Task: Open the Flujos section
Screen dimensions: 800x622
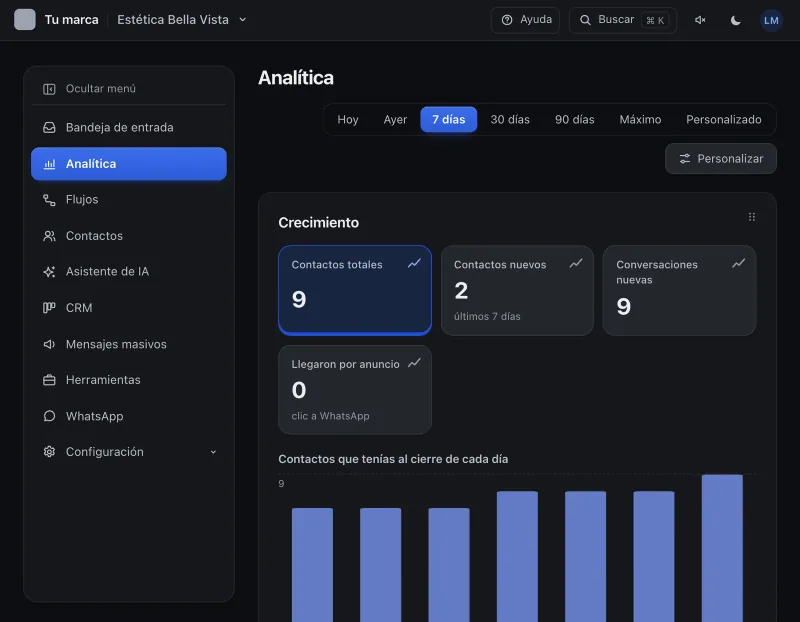Action: [129, 200]
